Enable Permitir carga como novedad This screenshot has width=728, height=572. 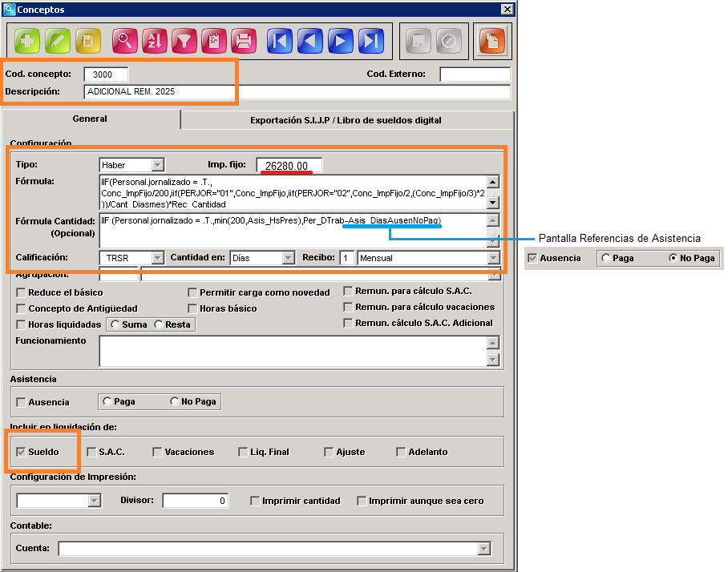192,292
